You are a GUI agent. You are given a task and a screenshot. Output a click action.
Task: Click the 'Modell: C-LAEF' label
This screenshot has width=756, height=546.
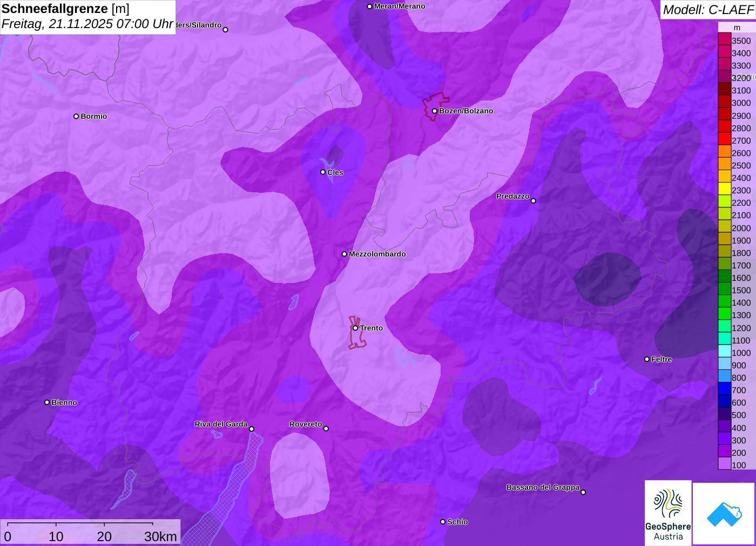coord(708,10)
